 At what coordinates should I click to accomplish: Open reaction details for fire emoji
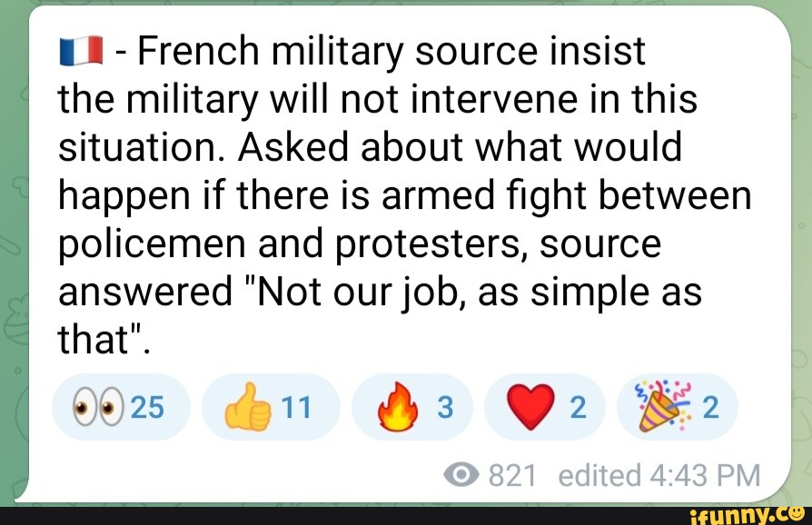click(412, 407)
